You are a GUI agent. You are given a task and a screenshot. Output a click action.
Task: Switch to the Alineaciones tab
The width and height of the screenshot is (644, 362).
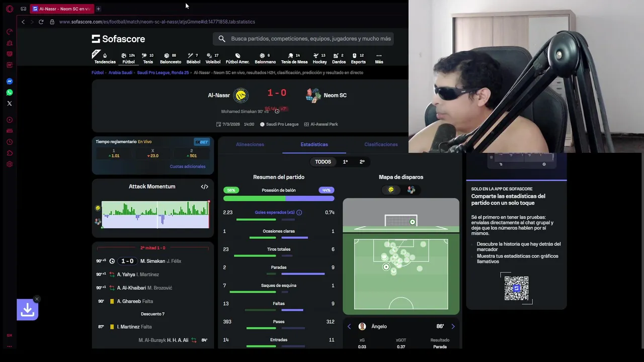[x=250, y=144]
